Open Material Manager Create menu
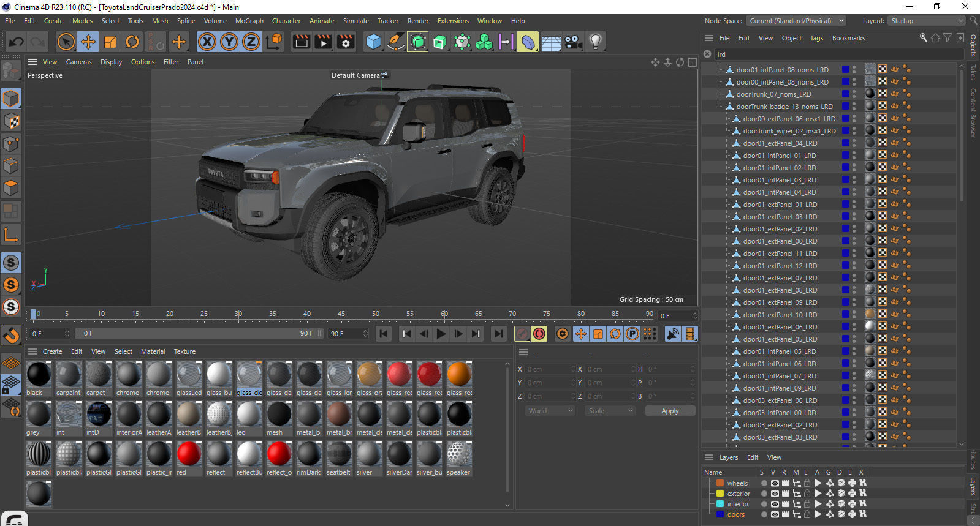Image resolution: width=980 pixels, height=526 pixels. click(x=52, y=351)
